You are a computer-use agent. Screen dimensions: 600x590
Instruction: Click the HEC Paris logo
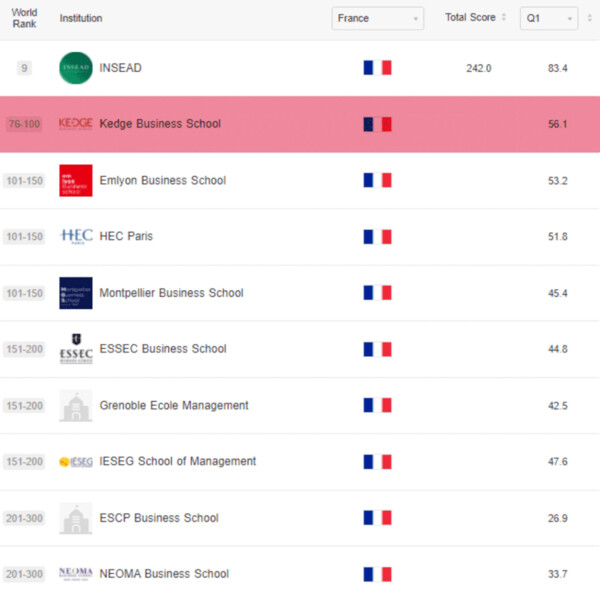click(x=76, y=237)
